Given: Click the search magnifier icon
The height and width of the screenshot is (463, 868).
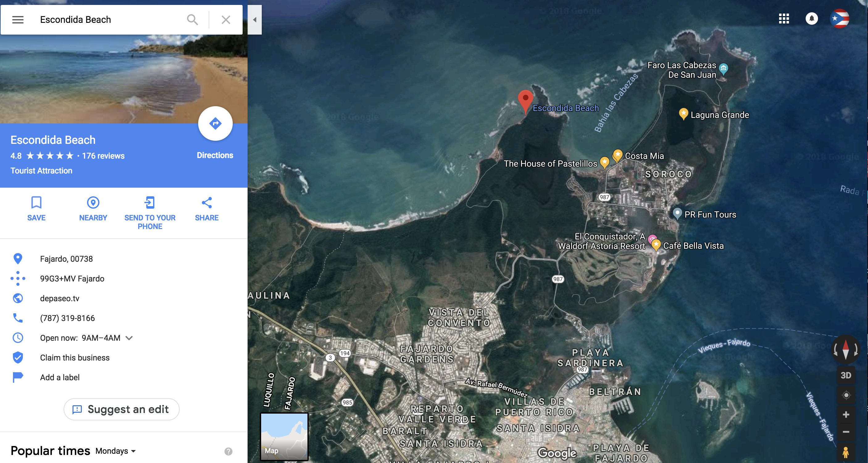Looking at the screenshot, I should tap(192, 19).
